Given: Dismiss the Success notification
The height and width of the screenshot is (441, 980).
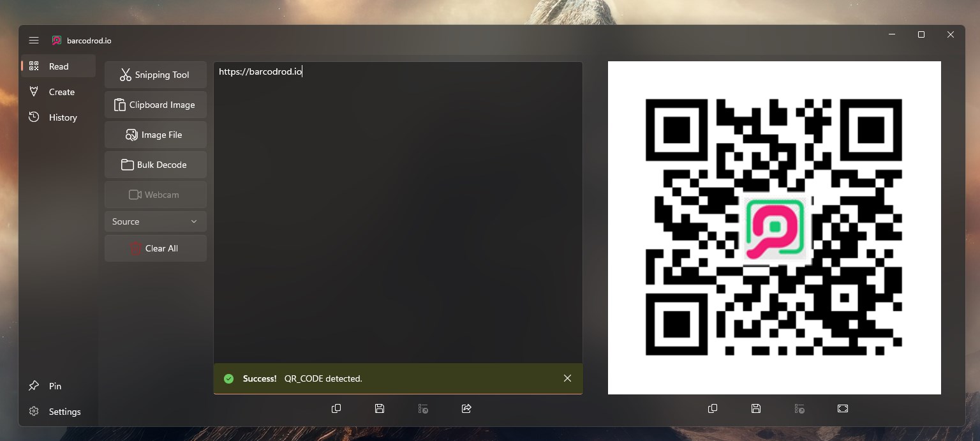Looking at the screenshot, I should coord(567,378).
